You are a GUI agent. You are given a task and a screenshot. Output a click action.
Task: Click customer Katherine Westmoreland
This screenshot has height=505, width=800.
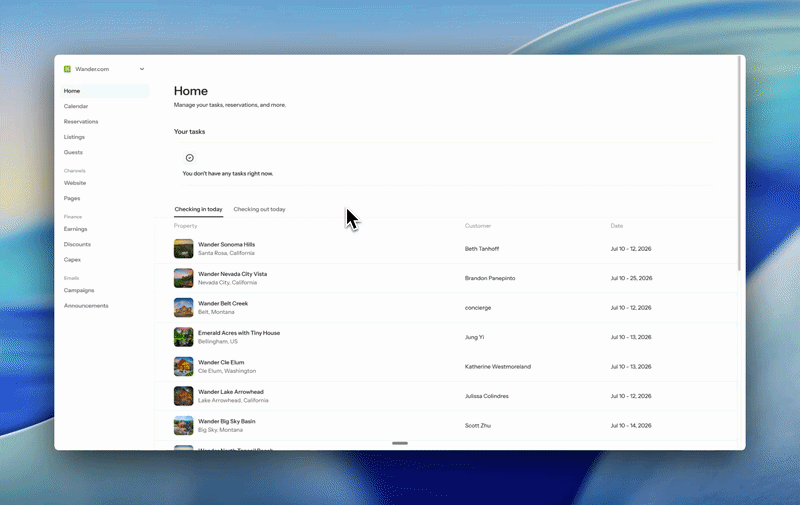[497, 366]
